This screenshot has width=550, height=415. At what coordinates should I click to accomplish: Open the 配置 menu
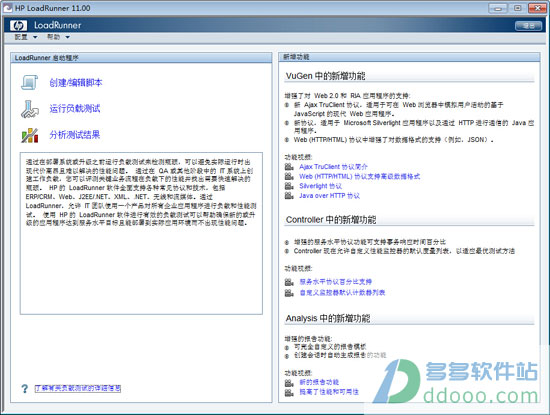tap(21, 37)
